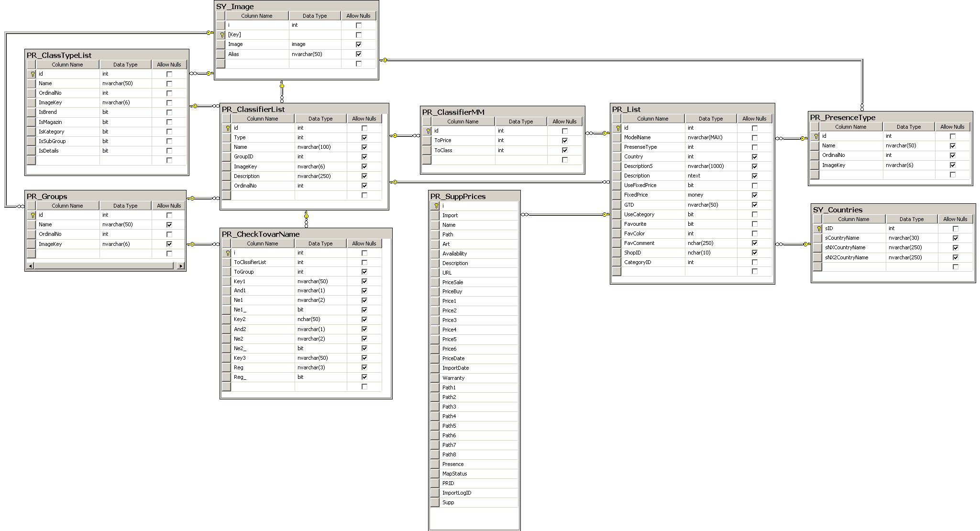This screenshot has height=531, width=980.
Task: Click the right scroll arrow in PR_Groups
Action: click(x=180, y=265)
